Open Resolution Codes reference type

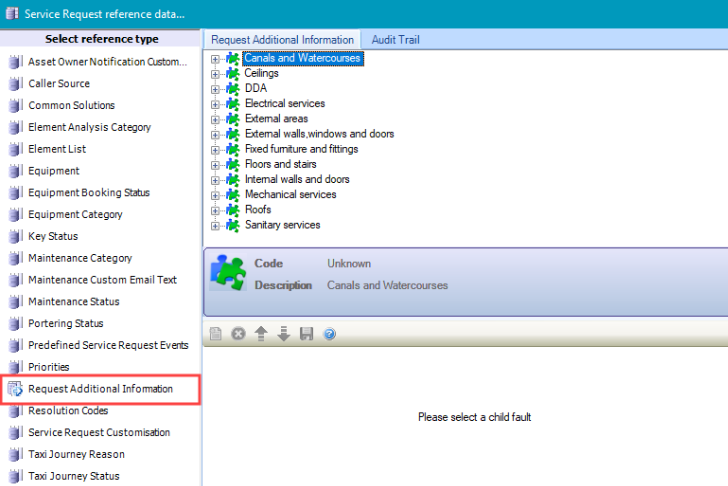coord(68,411)
